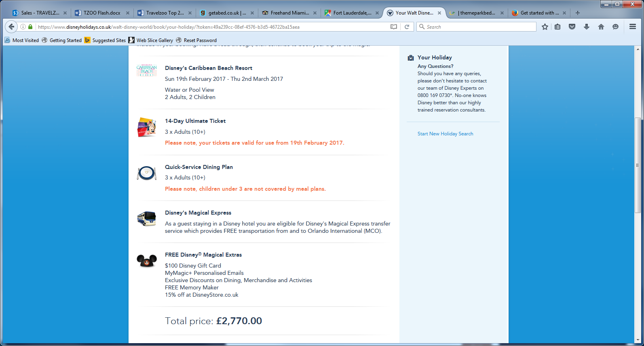644x346 pixels.
Task: Close the themeparkbed tab
Action: (502, 13)
